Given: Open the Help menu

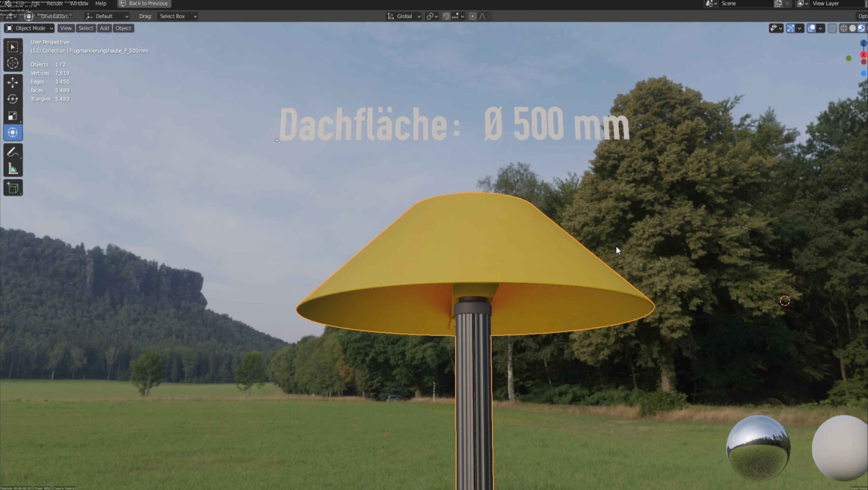Looking at the screenshot, I should tap(101, 3).
